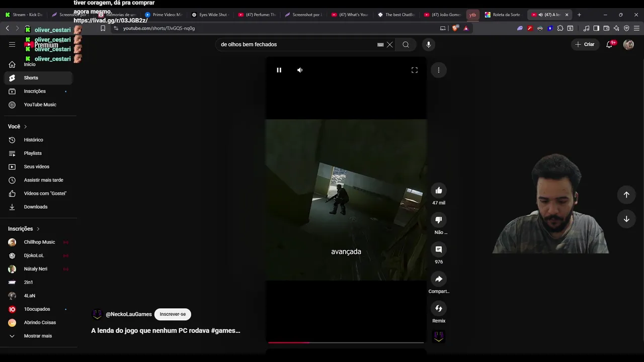The image size is (644, 362).
Task: Click the youtube.com/shorts address bar
Action: point(272,28)
